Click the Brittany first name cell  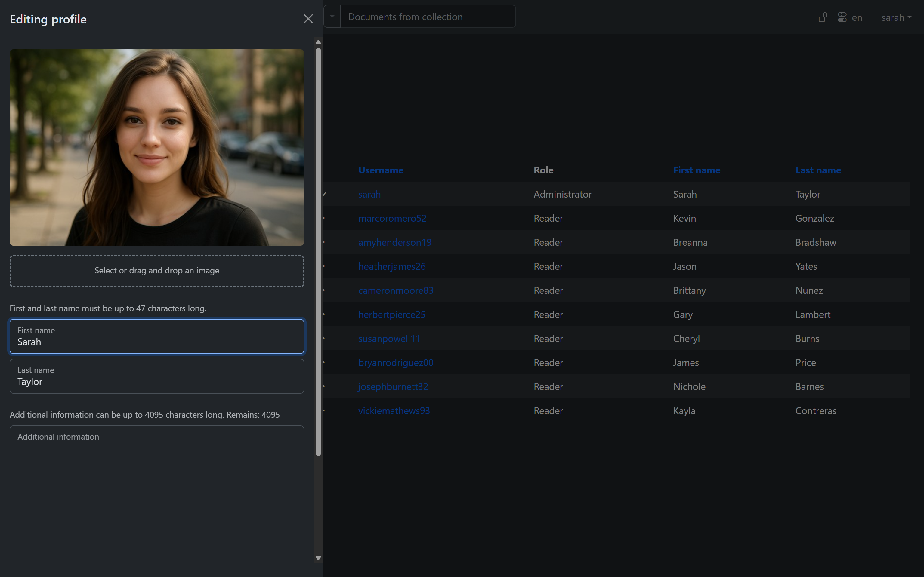click(x=690, y=290)
